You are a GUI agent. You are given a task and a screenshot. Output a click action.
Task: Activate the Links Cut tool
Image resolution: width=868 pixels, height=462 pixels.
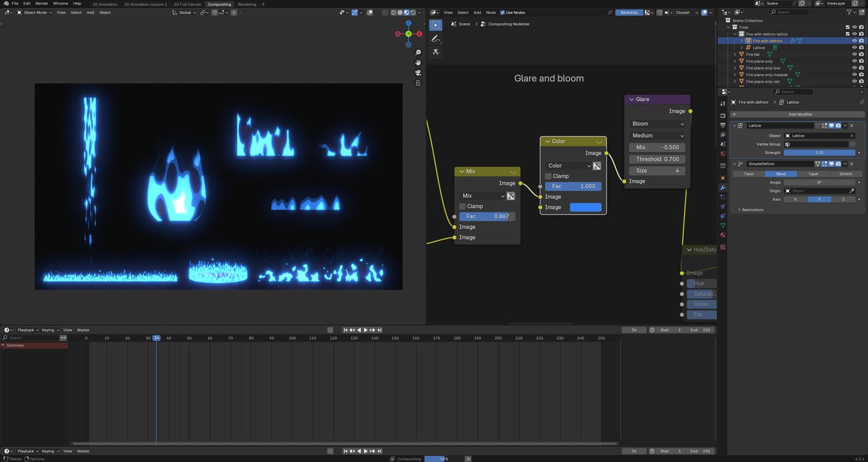coord(436,52)
